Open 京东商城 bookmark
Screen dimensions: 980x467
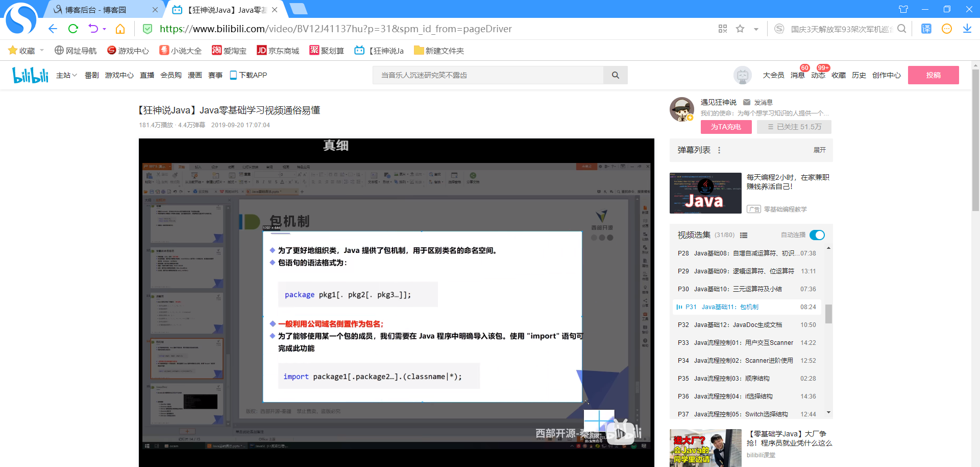278,51
